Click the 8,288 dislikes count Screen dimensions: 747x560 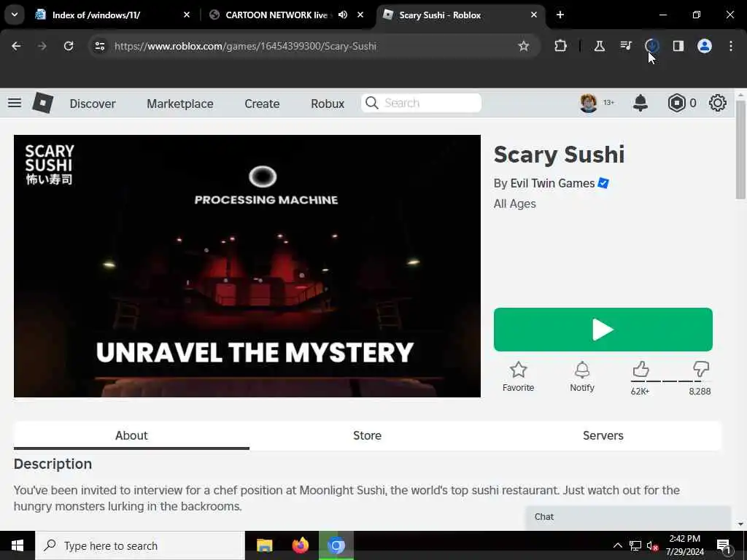[x=700, y=392]
